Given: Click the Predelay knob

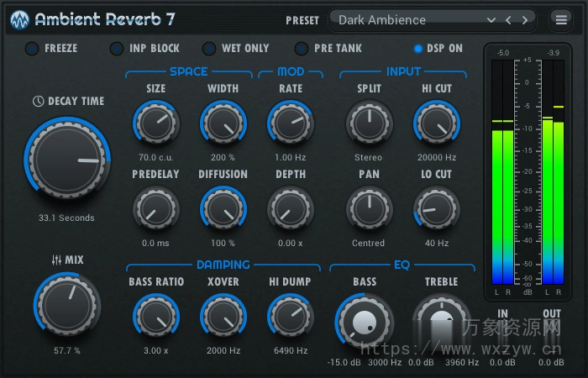Looking at the screenshot, I should coord(155,209).
